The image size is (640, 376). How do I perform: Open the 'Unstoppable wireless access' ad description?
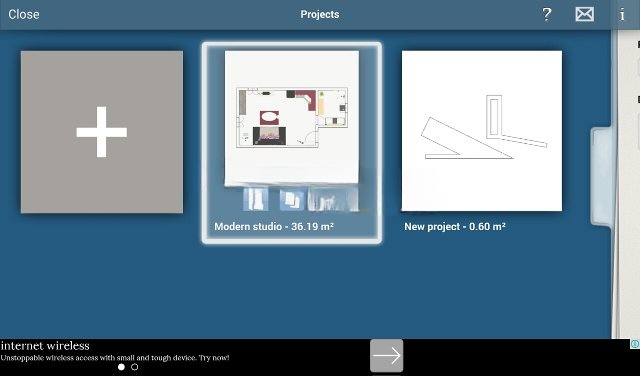click(115, 358)
